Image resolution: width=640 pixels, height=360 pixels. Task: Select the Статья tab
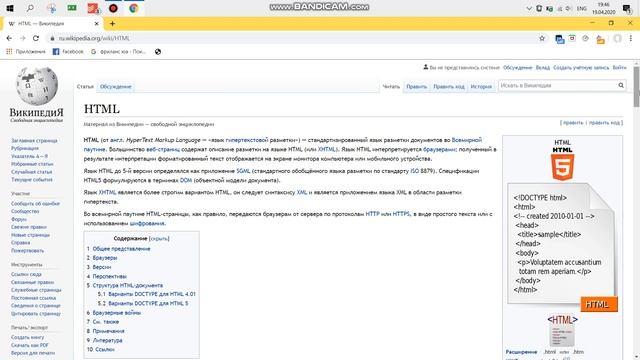point(85,87)
